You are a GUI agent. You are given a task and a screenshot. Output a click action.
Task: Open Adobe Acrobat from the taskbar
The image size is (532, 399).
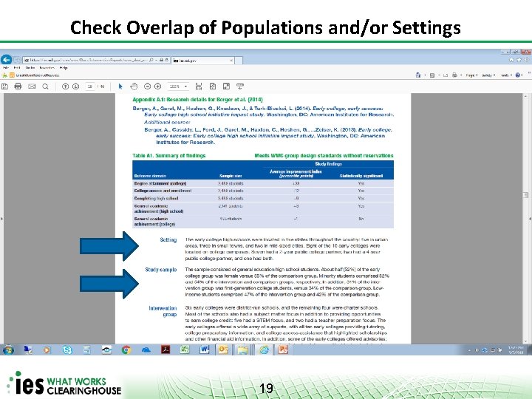166,349
